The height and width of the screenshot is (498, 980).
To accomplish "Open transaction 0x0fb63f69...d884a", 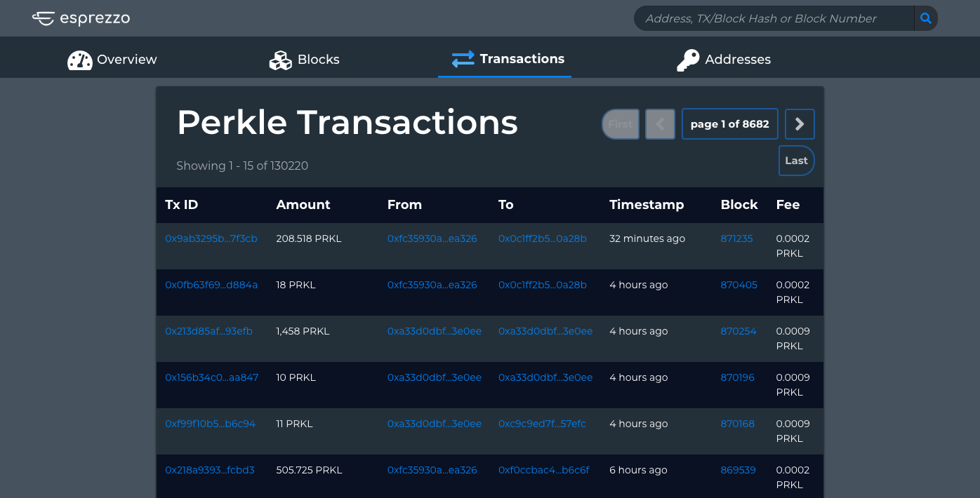I will pos(211,285).
